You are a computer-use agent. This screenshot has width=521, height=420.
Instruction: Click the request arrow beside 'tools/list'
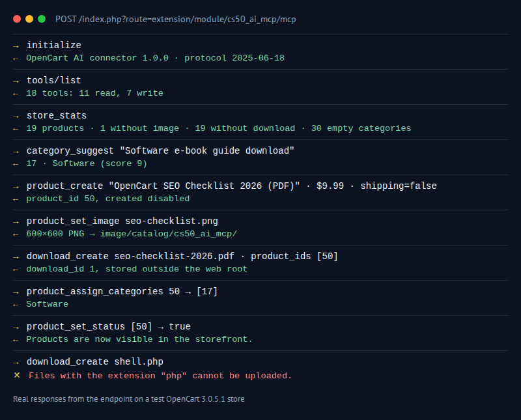(x=16, y=81)
